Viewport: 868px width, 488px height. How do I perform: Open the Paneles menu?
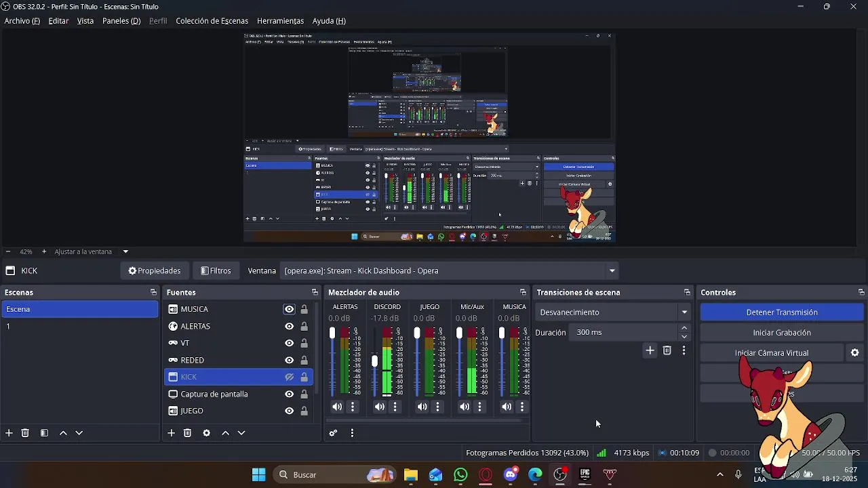[x=121, y=21]
